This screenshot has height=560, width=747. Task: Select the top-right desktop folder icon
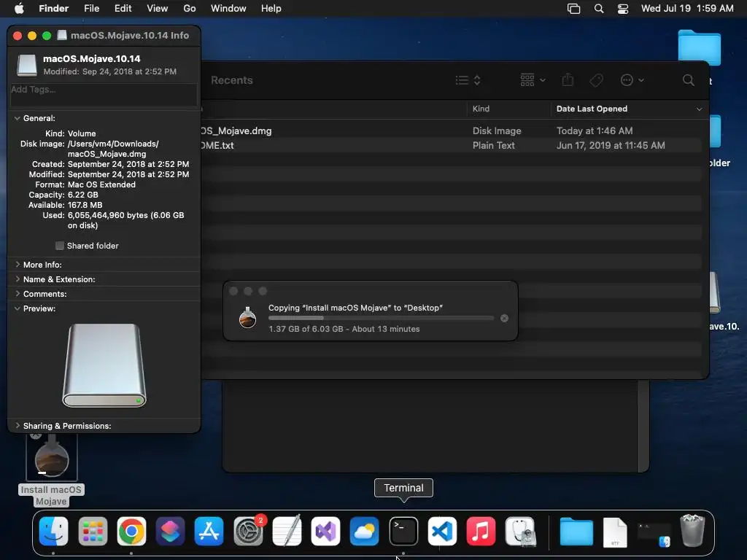(x=700, y=47)
